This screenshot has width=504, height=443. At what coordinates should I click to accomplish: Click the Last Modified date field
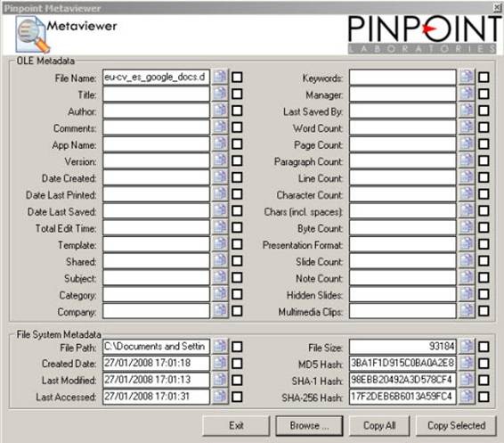[x=156, y=381]
